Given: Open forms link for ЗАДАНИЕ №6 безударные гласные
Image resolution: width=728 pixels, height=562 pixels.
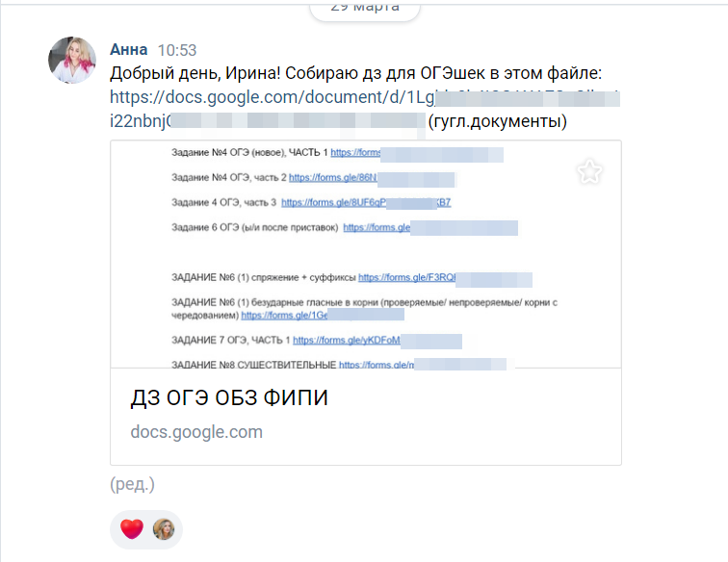Looking at the screenshot, I should tap(284, 315).
